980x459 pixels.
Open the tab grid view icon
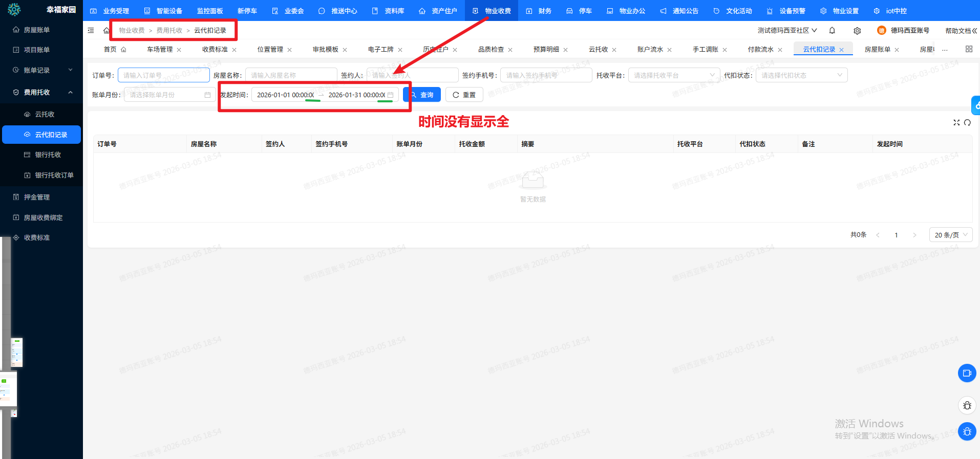[969, 49]
